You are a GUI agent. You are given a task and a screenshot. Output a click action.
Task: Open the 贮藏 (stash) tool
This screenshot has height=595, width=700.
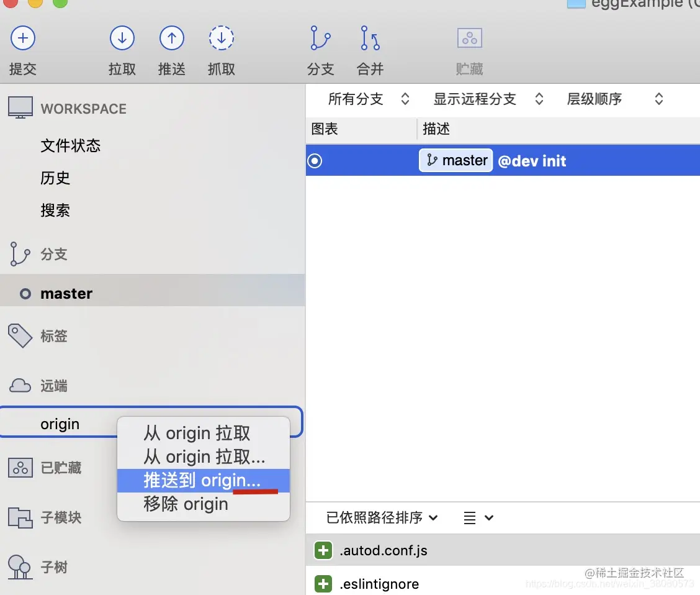[x=469, y=38]
